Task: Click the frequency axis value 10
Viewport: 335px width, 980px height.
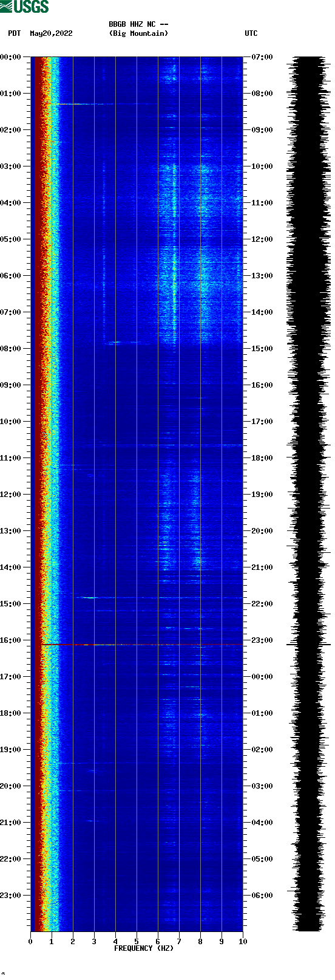Action: (243, 942)
